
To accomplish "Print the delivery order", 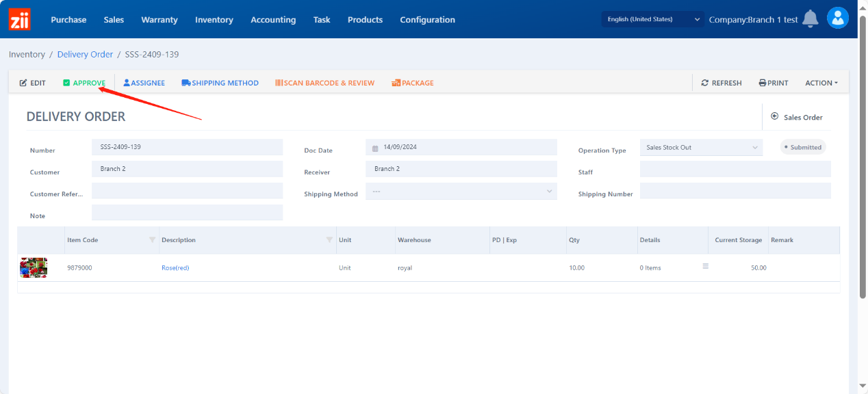I will click(x=774, y=83).
